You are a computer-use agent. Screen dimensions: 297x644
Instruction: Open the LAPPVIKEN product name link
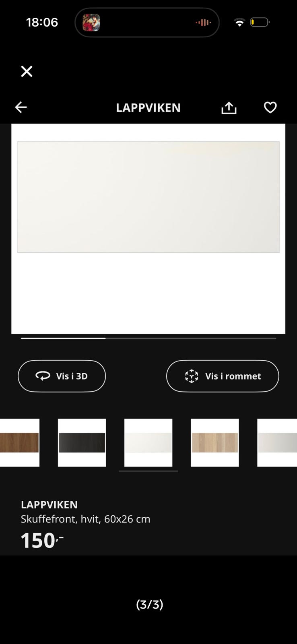coord(49,504)
